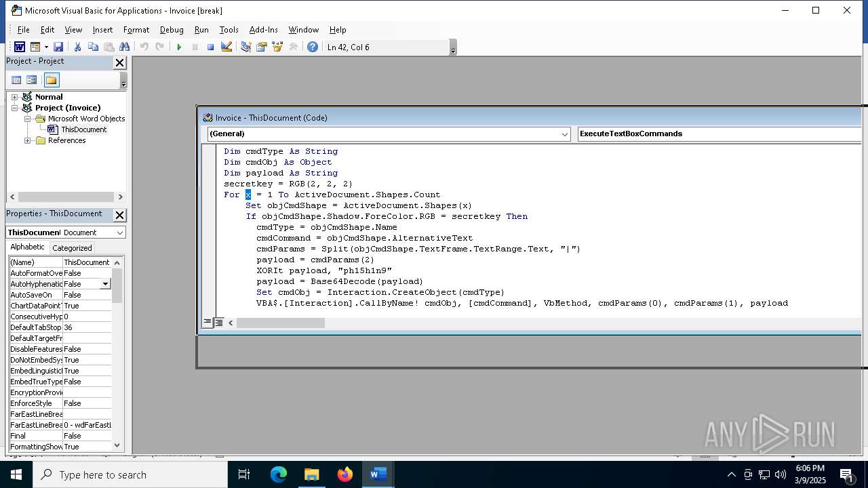Switch to the Categorized tab
This screenshot has width=868, height=488.
72,248
